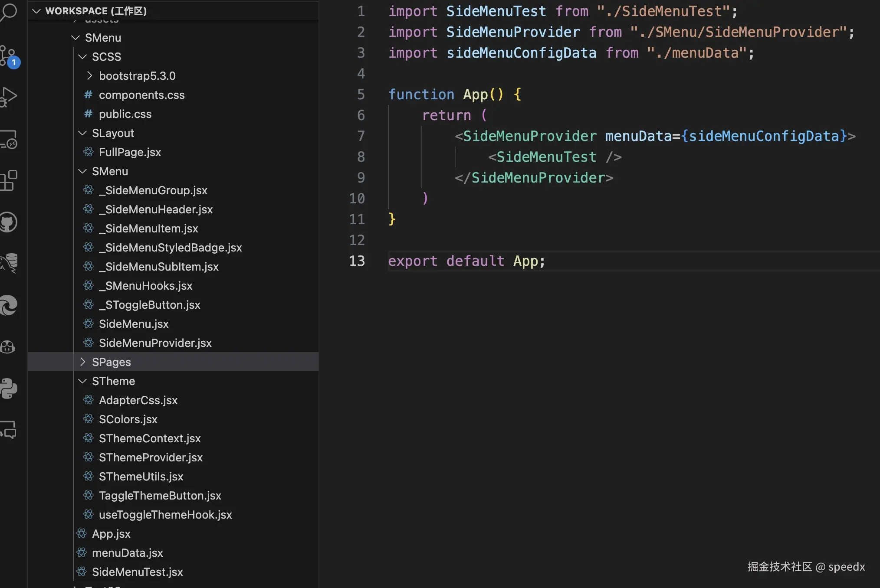Place cursor on line 13 export statement
This screenshot has height=588, width=880.
(466, 261)
